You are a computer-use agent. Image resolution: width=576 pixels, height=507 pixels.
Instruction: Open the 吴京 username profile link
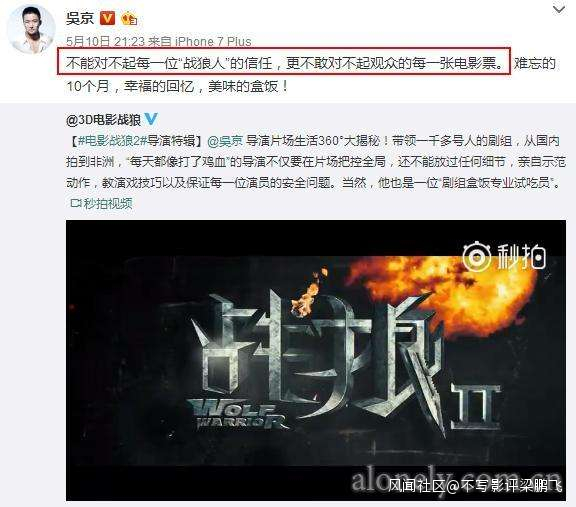coord(80,18)
